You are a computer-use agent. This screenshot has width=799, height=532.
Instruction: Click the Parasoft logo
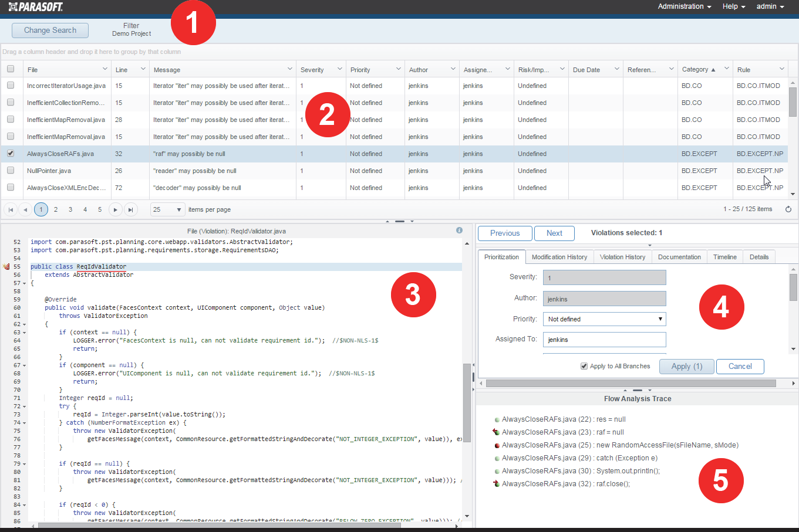[x=35, y=6]
